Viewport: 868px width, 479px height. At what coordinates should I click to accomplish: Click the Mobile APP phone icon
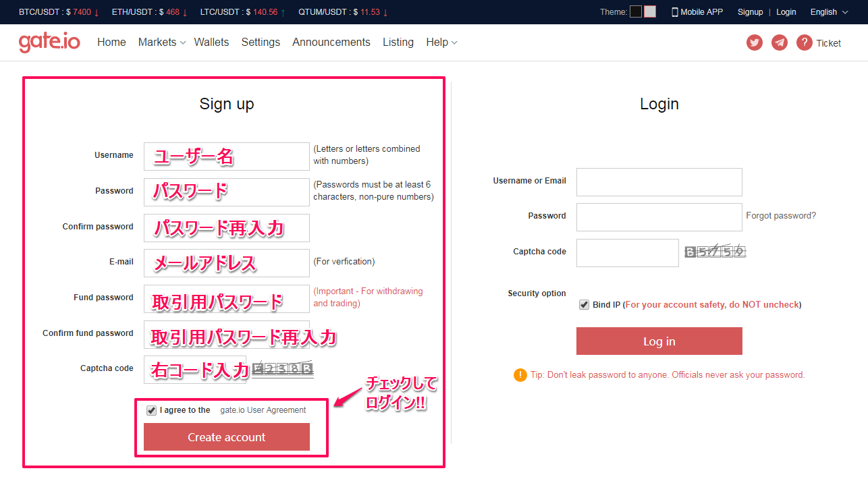click(674, 12)
